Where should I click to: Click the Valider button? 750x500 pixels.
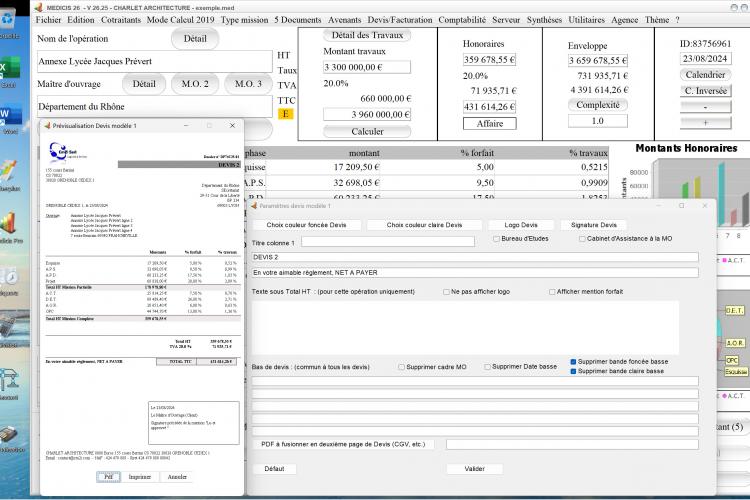click(474, 469)
